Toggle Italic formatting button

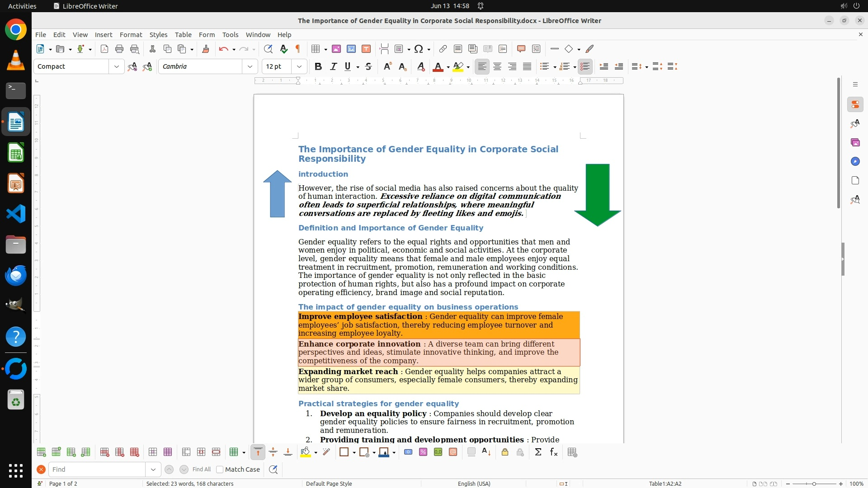[x=333, y=66]
